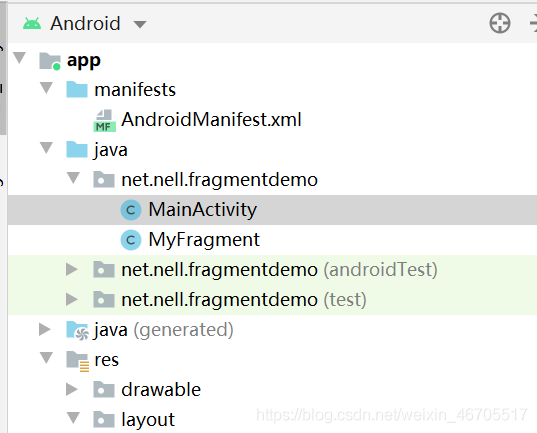Click the layout folder icon
The width and height of the screenshot is (537, 433).
click(x=104, y=420)
